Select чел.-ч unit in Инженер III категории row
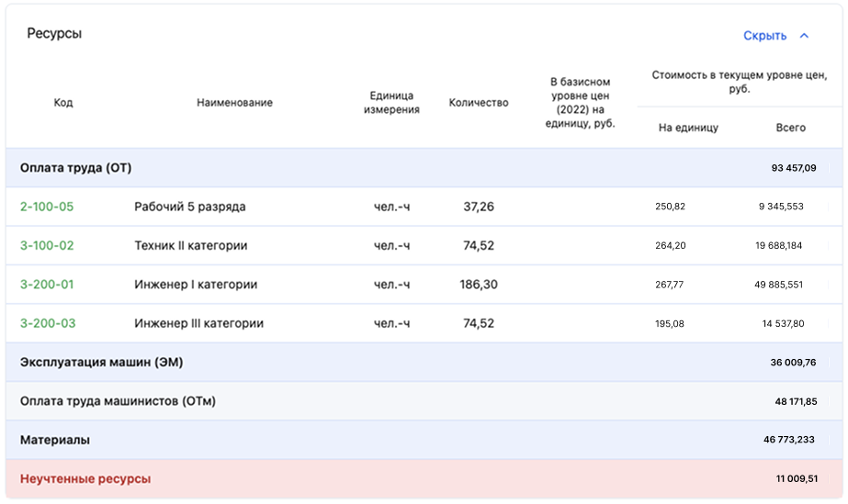This screenshot has width=848, height=504. (x=391, y=323)
